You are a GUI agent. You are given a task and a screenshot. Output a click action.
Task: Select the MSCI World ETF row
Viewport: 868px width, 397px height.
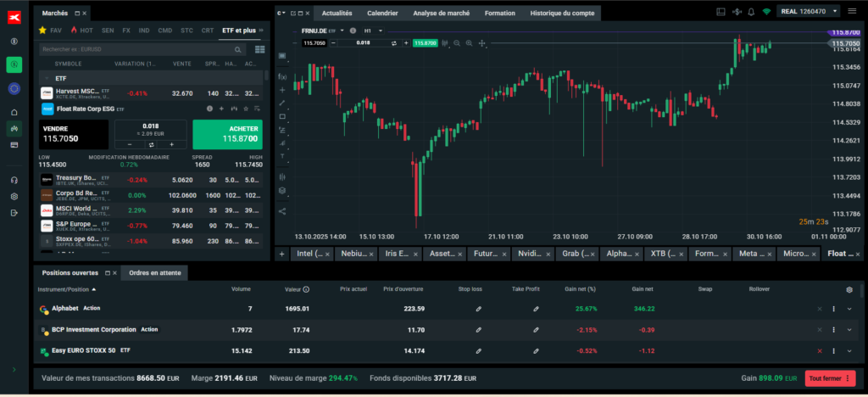click(x=151, y=211)
